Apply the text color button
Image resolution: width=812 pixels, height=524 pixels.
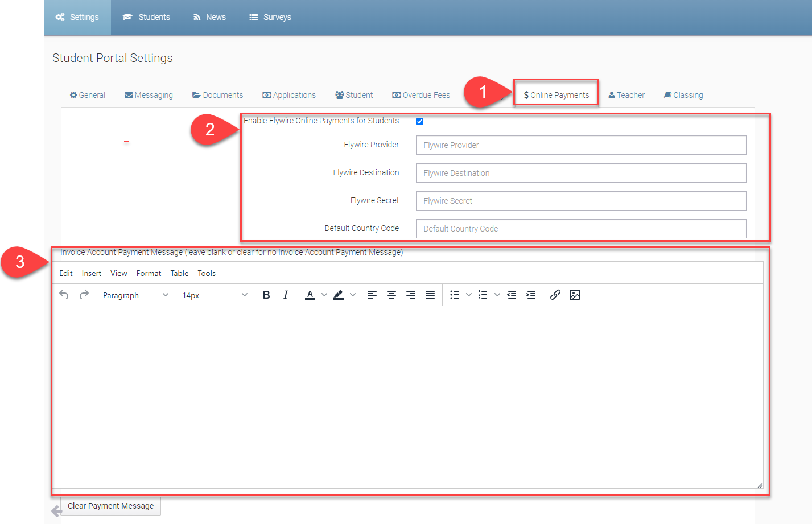click(x=310, y=295)
